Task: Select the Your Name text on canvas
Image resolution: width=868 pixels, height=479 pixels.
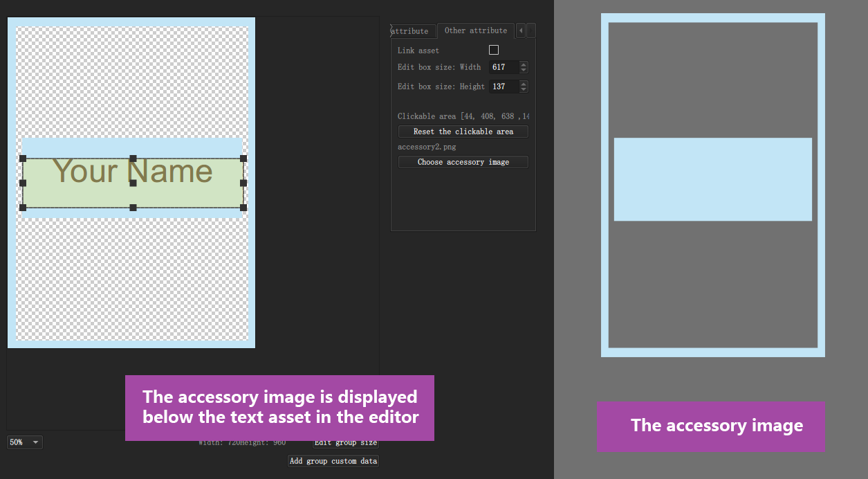Action: 133,171
